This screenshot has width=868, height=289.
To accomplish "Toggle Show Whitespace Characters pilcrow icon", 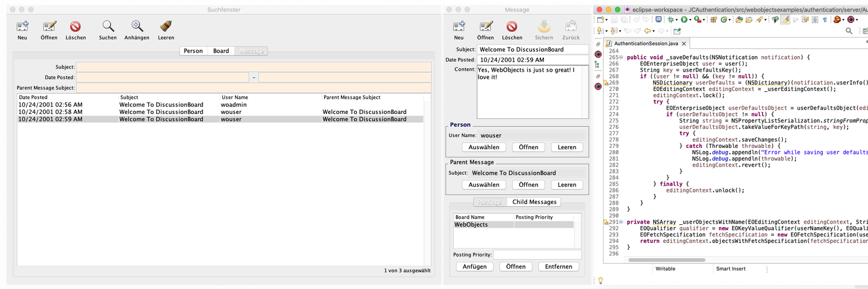I will click(825, 20).
